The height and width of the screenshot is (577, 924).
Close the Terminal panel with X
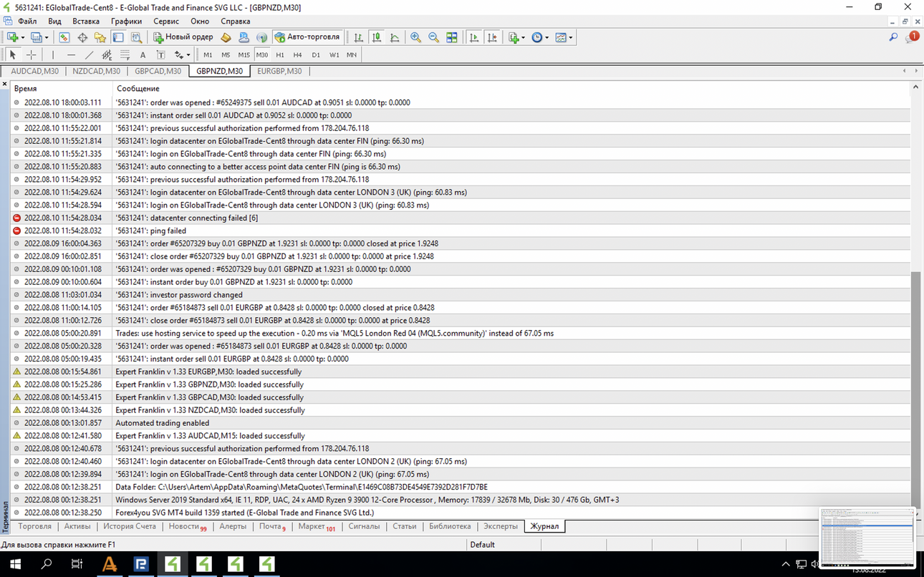pyautogui.click(x=4, y=84)
